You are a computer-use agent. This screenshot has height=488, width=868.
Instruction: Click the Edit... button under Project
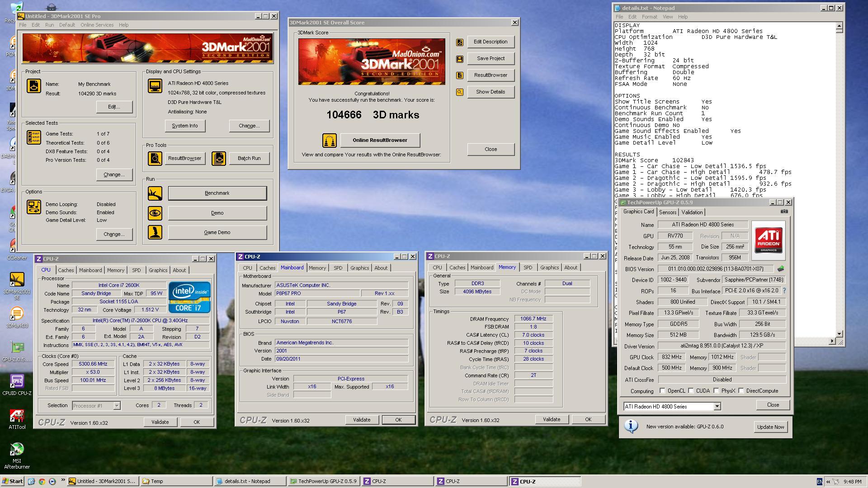[114, 107]
